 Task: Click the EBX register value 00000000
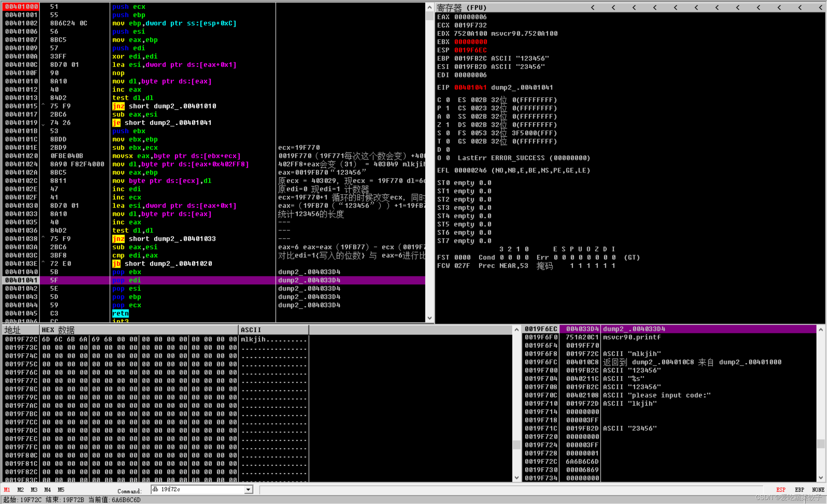pyautogui.click(x=470, y=42)
